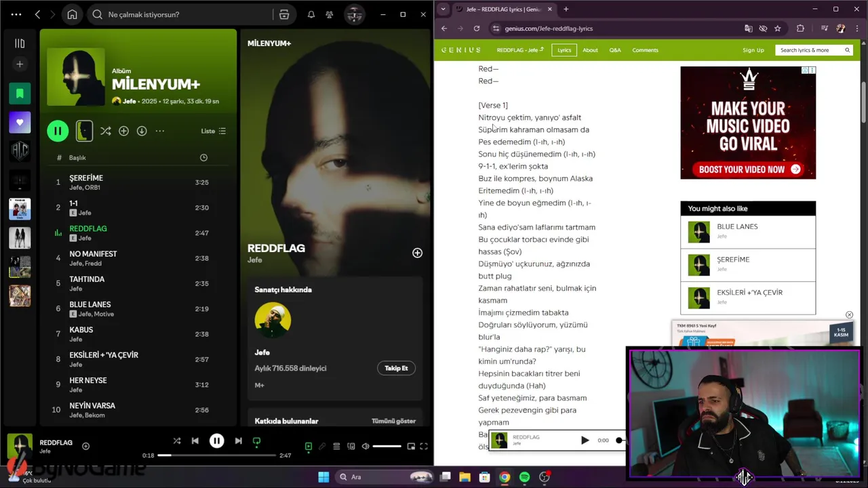Seek on the song progress bar
Image resolution: width=868 pixels, height=488 pixels.
[x=216, y=455]
